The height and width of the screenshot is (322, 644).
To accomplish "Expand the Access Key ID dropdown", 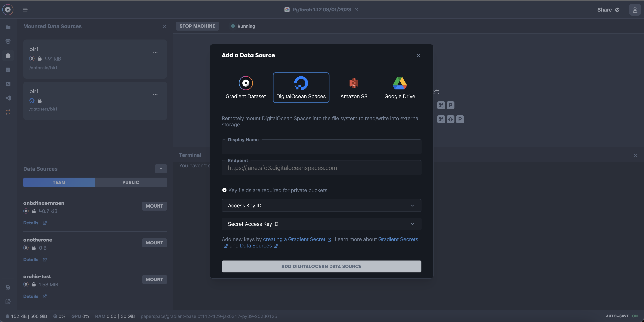I will click(x=321, y=205).
